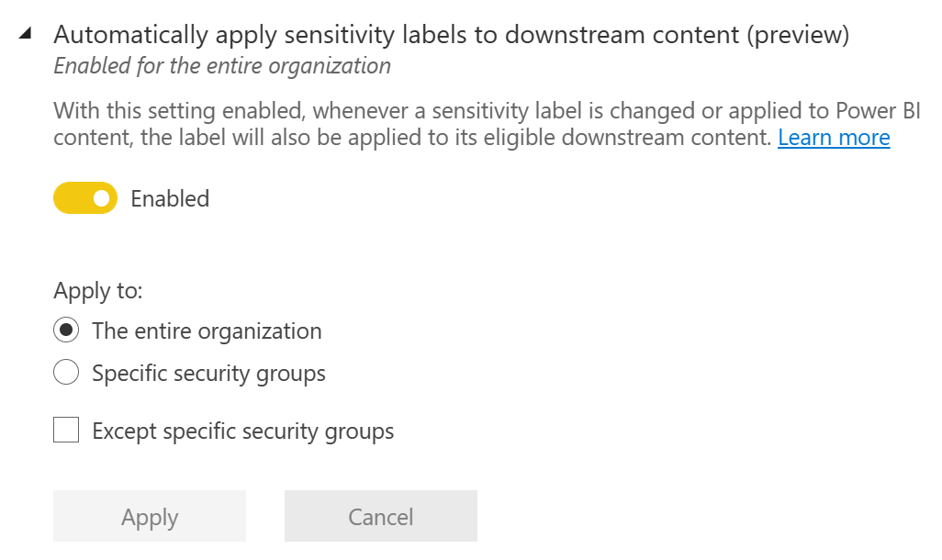The width and height of the screenshot is (942, 560).
Task: Collapse the sensitivity labels setting triangle
Action: pyautogui.click(x=25, y=34)
